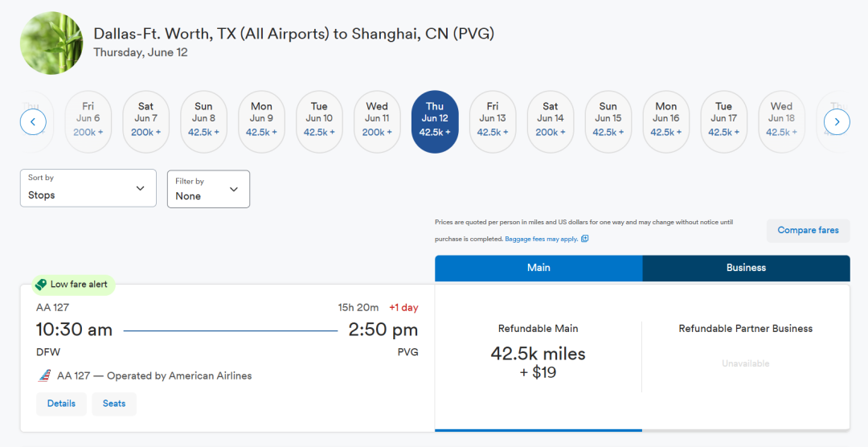Open the Filter by None dropdown
This screenshot has width=868, height=447.
pyautogui.click(x=209, y=189)
